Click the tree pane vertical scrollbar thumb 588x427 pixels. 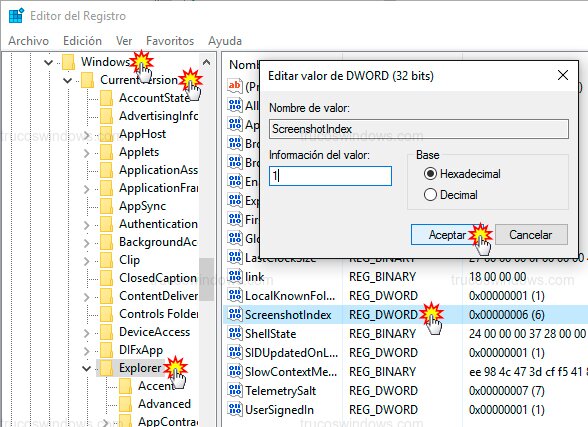click(x=206, y=279)
